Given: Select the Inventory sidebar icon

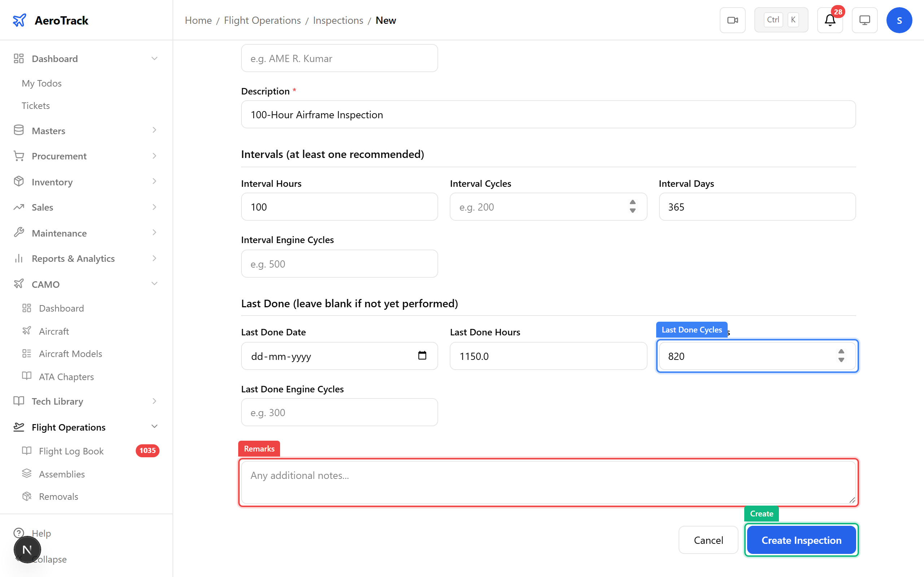Looking at the screenshot, I should click(19, 181).
